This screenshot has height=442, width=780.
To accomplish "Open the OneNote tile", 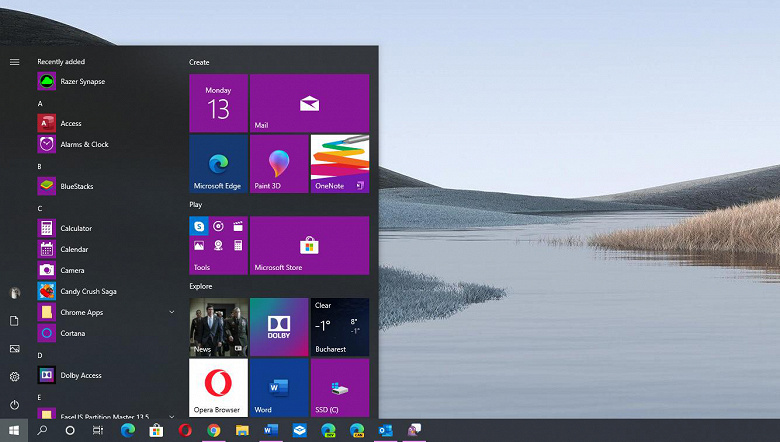I will tap(340, 164).
